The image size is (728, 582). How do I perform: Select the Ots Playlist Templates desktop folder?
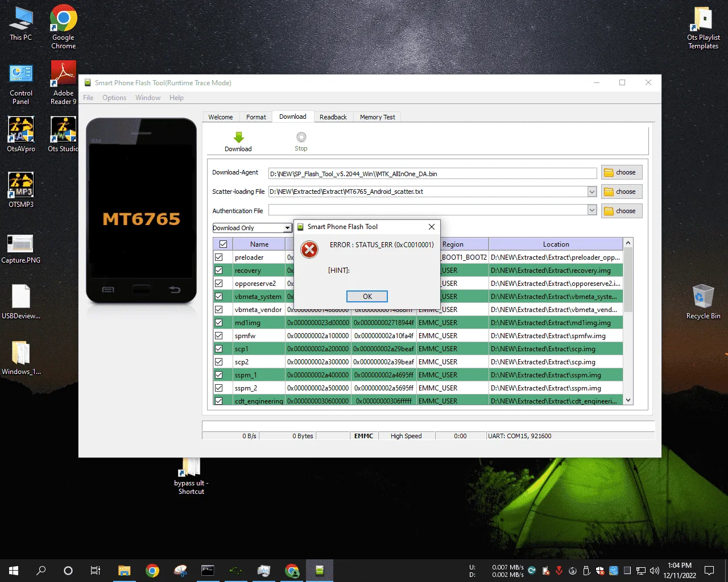point(704,28)
